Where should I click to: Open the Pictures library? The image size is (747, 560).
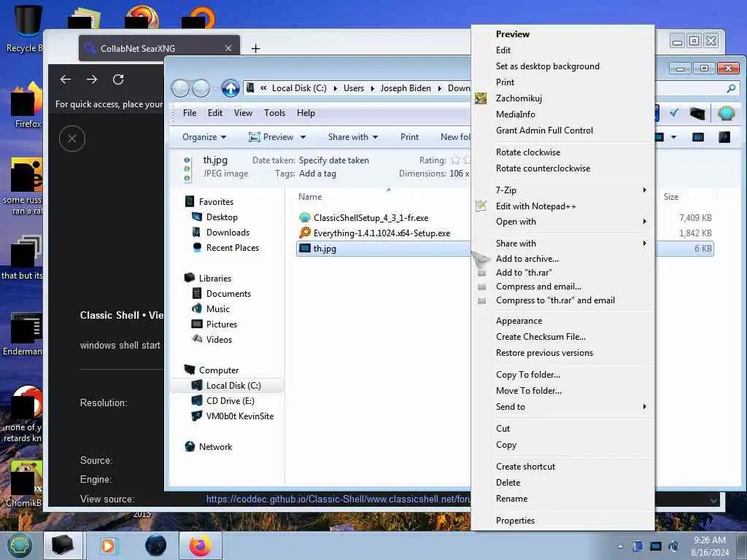pyautogui.click(x=222, y=324)
